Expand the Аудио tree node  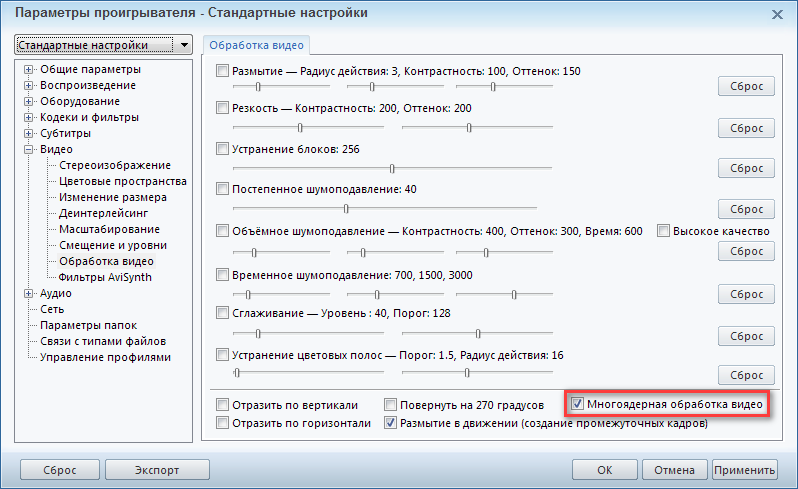click(x=29, y=293)
